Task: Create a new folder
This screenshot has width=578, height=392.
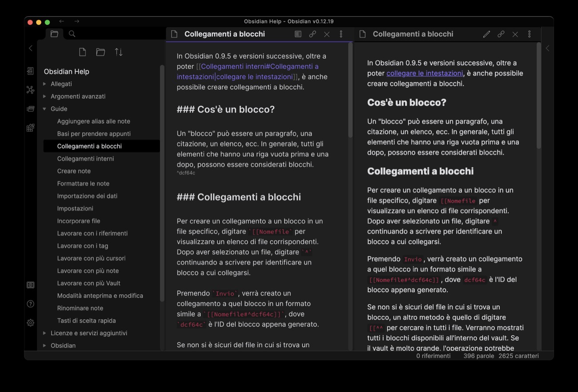Action: (x=100, y=52)
